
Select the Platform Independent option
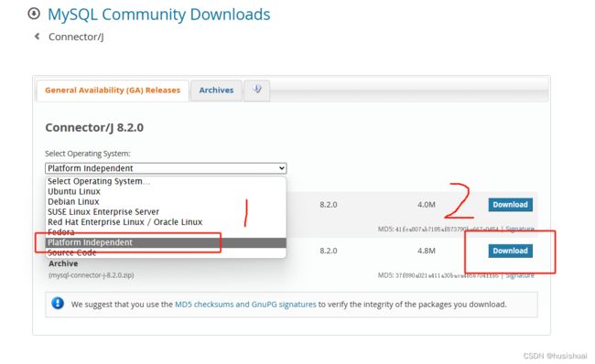[x=166, y=242]
